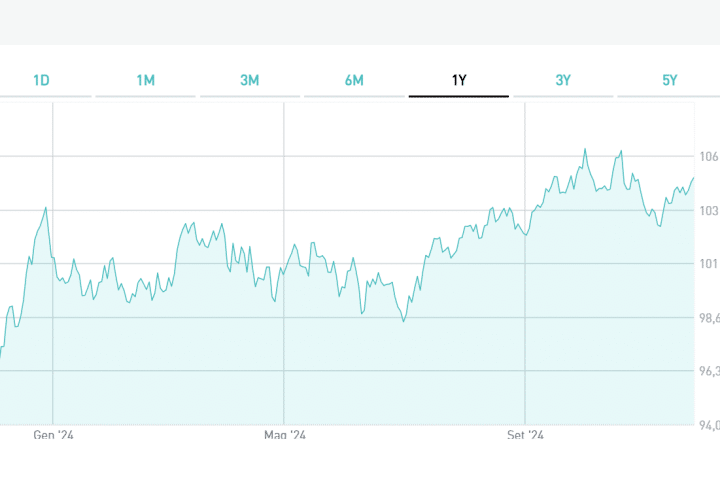Image resolution: width=720 pixels, height=480 pixels.
Task: Click the price peak just before Gen '24
Action: 46,208
